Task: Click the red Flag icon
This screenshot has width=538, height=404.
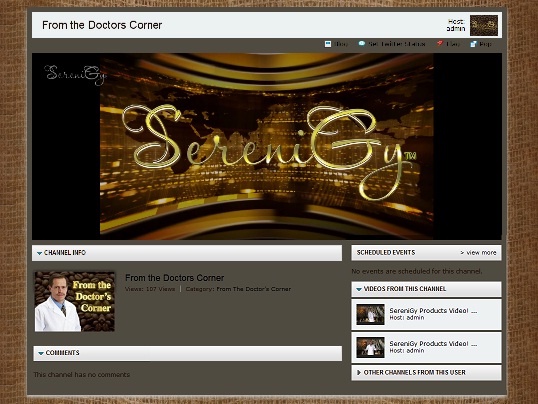Action: [440, 44]
